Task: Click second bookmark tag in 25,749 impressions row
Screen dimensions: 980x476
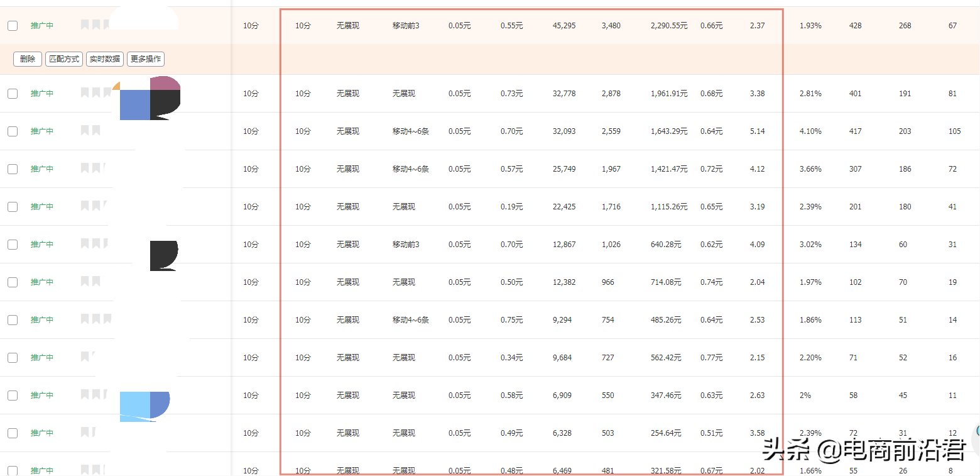Action: 96,168
